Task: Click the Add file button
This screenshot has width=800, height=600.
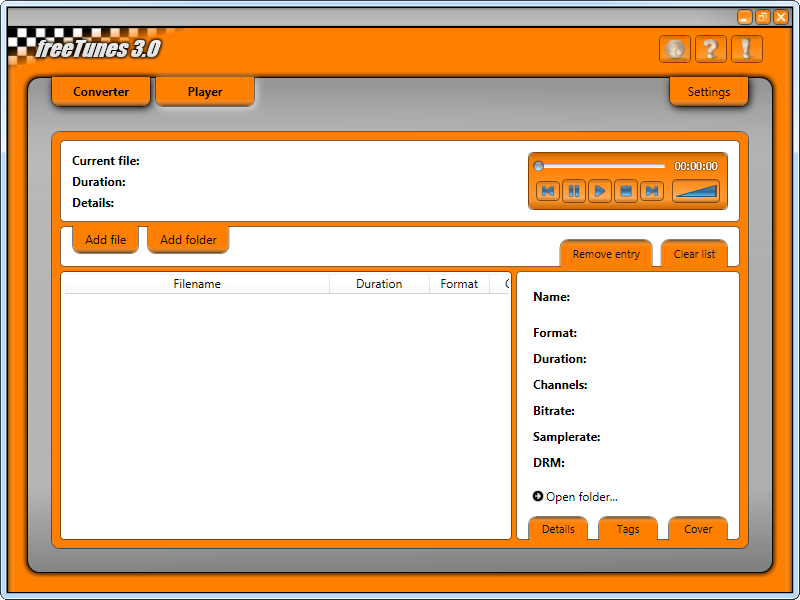Action: click(106, 239)
